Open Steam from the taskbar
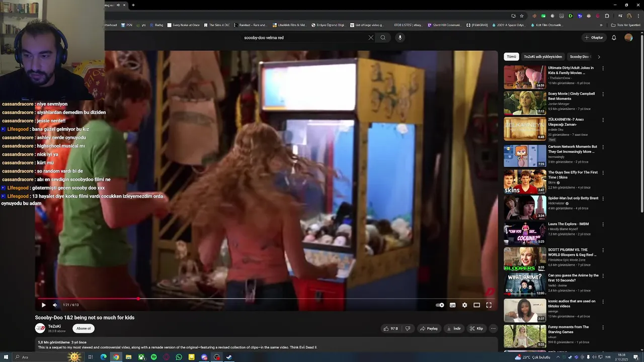This screenshot has width=644, height=362. point(229,357)
